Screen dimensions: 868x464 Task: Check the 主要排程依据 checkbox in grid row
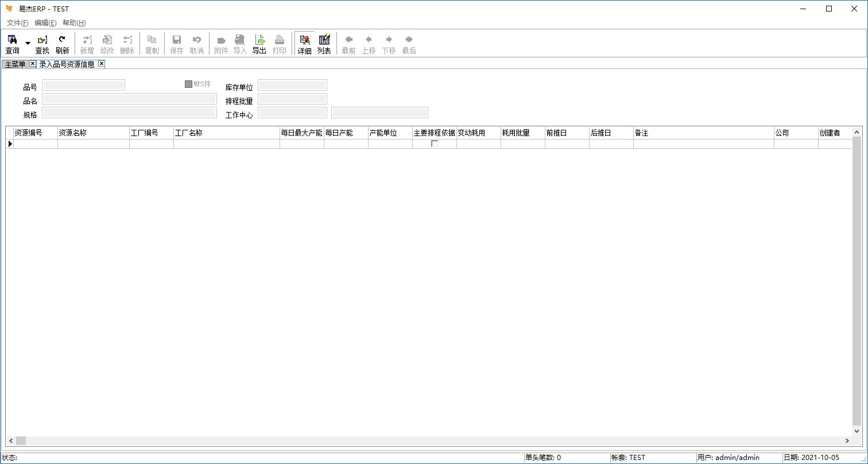435,144
